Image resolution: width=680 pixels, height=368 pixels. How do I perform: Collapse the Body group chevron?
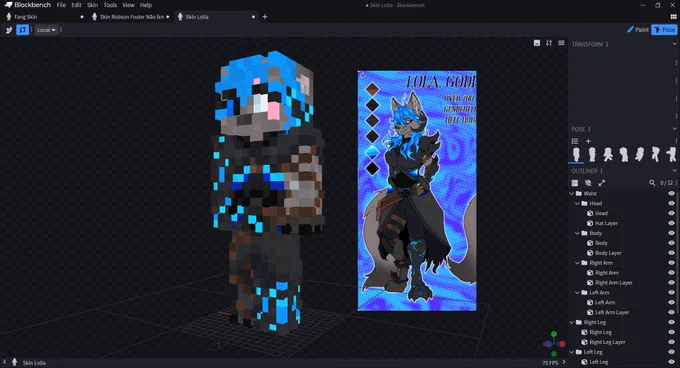tap(577, 233)
